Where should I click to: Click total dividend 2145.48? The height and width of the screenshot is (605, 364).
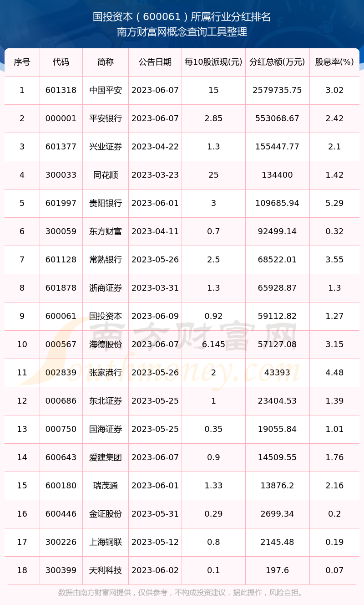[x=277, y=542]
